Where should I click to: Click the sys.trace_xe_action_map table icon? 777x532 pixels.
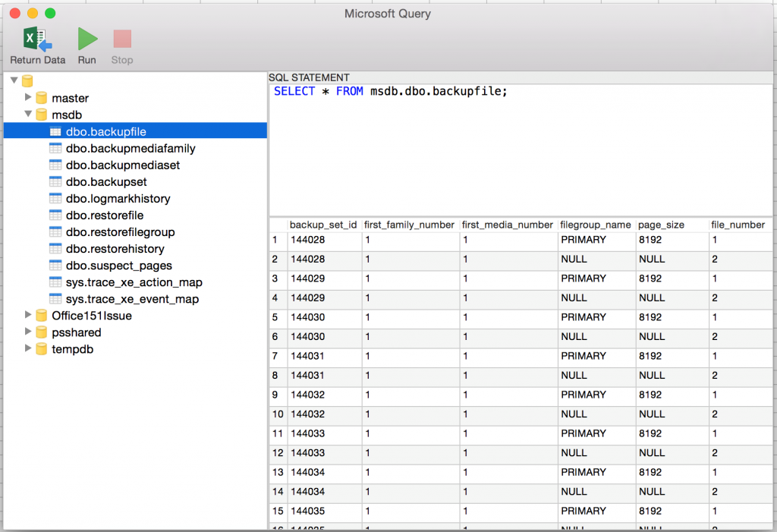tap(55, 282)
